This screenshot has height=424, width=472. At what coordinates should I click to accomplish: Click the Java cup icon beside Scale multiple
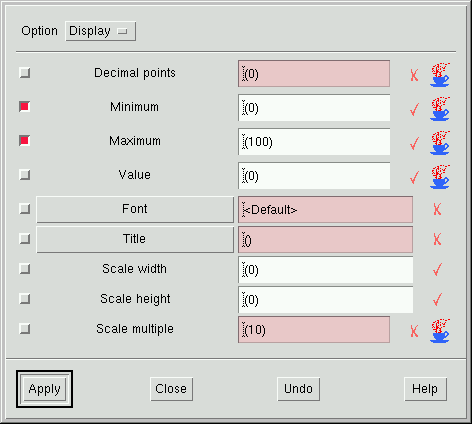(x=440, y=331)
